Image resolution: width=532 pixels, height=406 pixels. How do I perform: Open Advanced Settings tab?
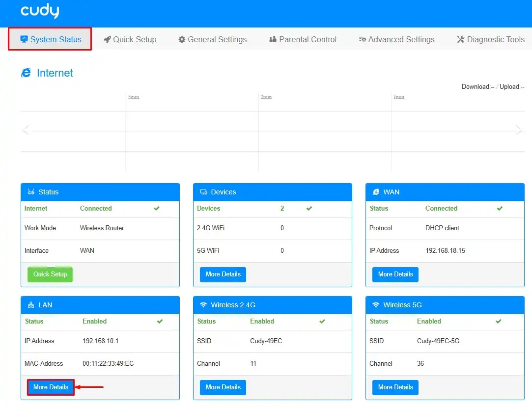(396, 39)
